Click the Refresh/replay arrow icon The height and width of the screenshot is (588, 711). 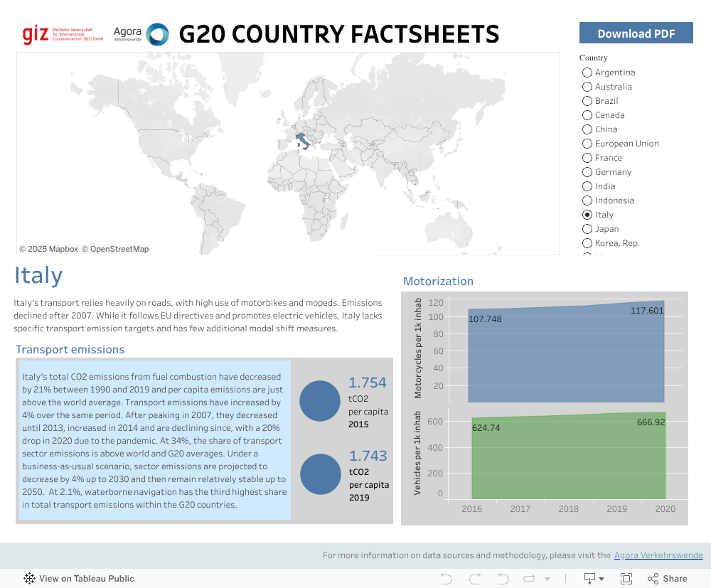tap(529, 579)
